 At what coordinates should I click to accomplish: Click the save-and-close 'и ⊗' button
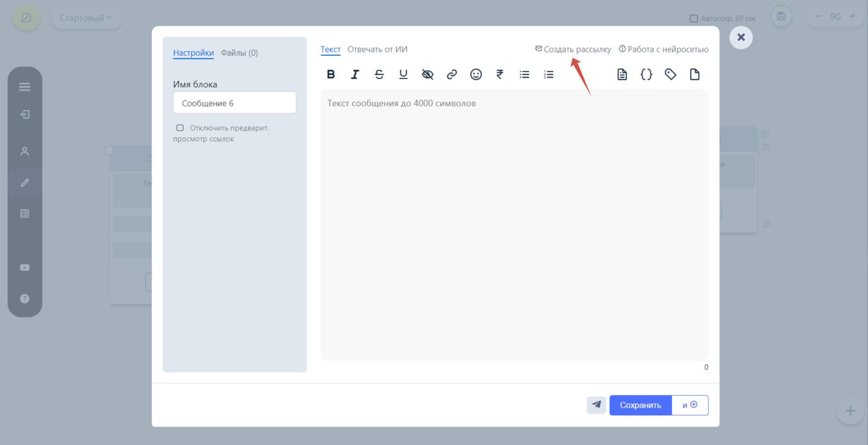click(x=690, y=405)
